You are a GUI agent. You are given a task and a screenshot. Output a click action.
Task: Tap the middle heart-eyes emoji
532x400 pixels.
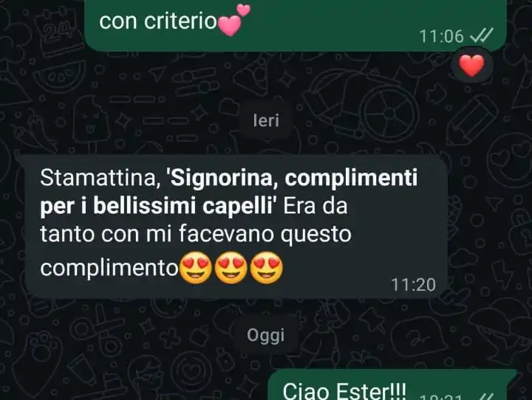231,268
